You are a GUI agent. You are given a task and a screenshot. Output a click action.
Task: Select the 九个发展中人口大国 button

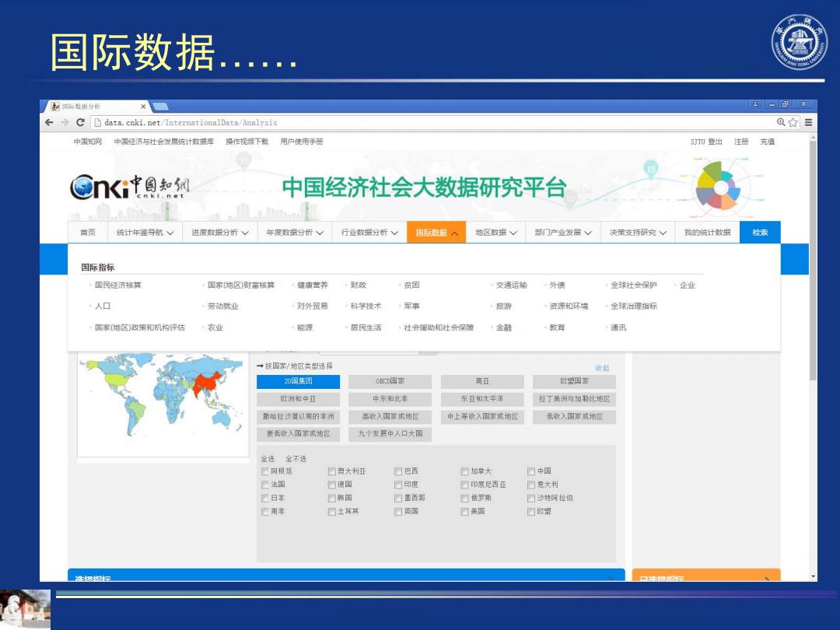point(390,434)
